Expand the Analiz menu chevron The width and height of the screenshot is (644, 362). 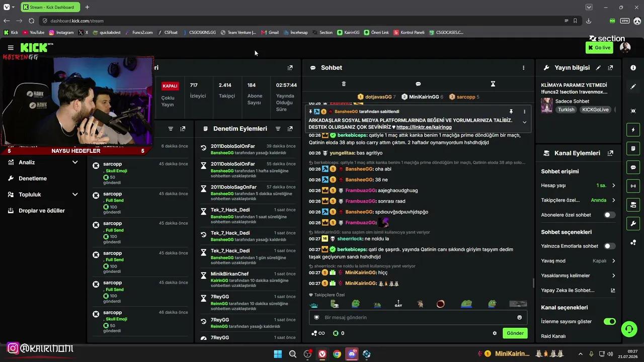(75, 162)
